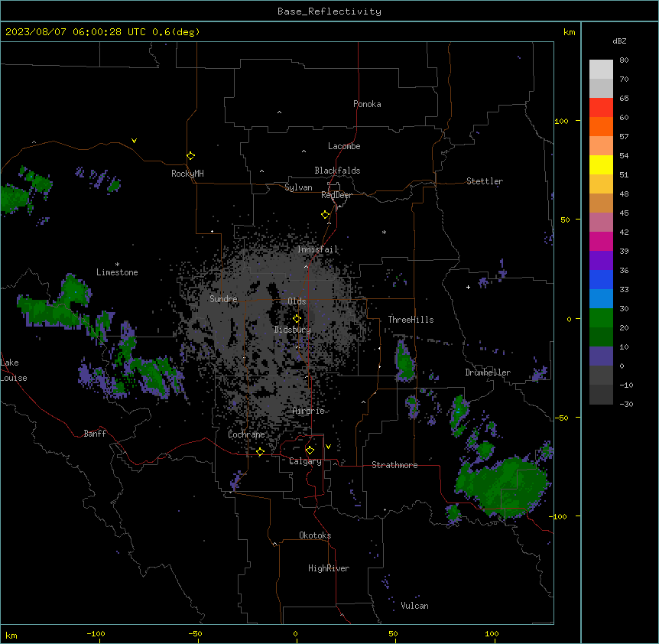Click the Lacombe city label
This screenshot has height=644, width=659.
tap(344, 146)
